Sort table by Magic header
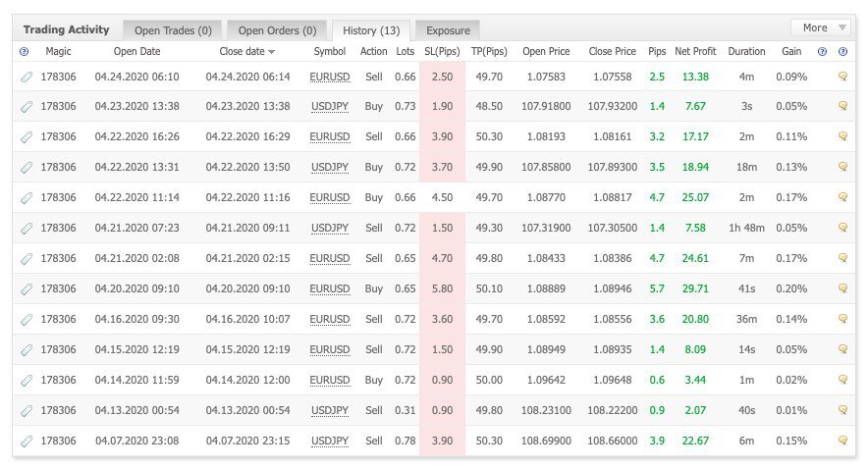This screenshot has width=868, height=469. pos(58,51)
